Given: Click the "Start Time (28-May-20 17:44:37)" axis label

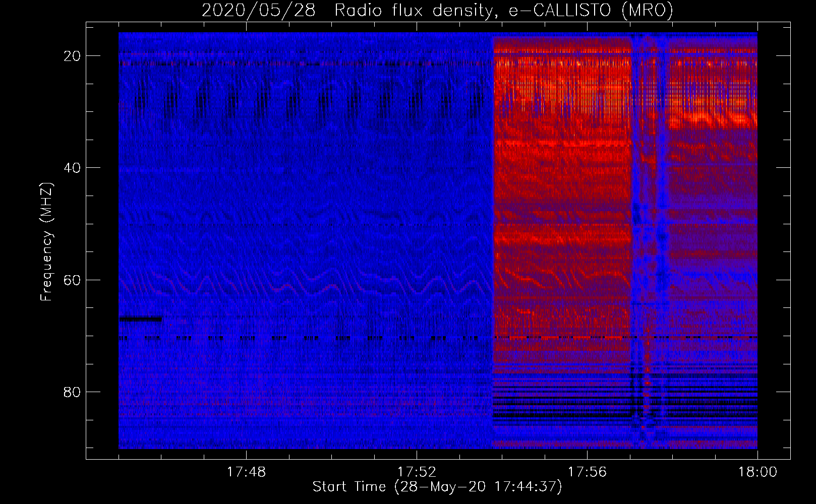Looking at the screenshot, I should tap(437, 487).
